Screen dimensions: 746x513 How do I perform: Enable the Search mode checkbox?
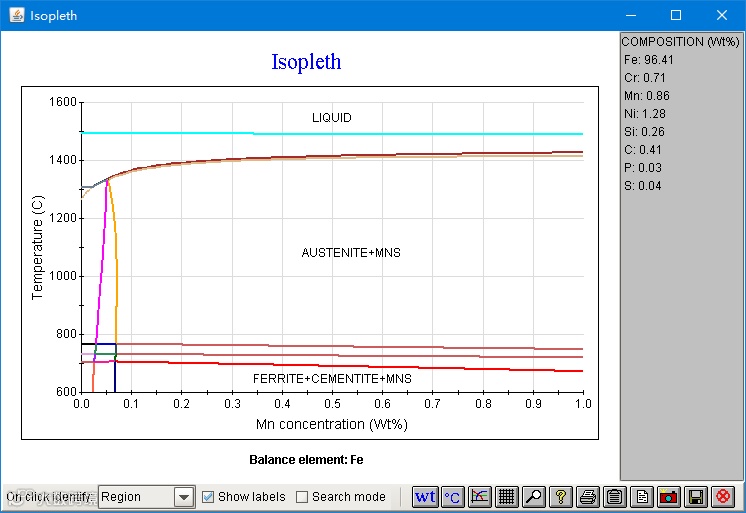coord(302,497)
